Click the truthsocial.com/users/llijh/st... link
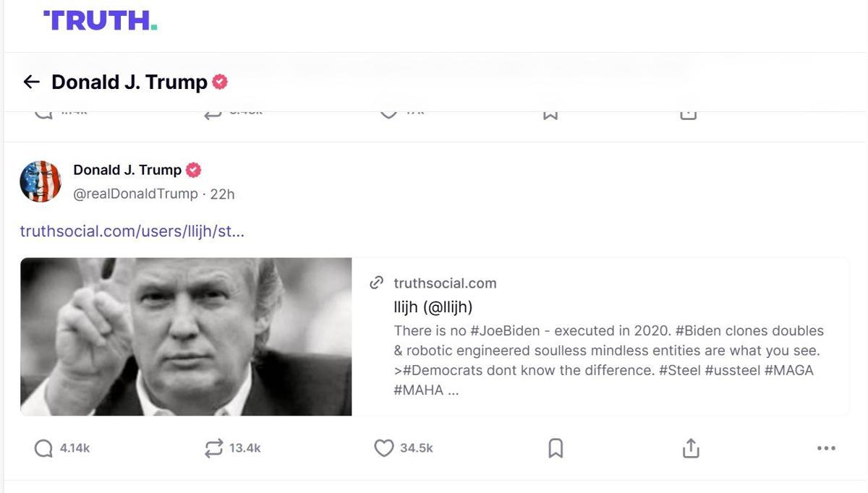Image resolution: width=868 pixels, height=493 pixels. [132, 231]
